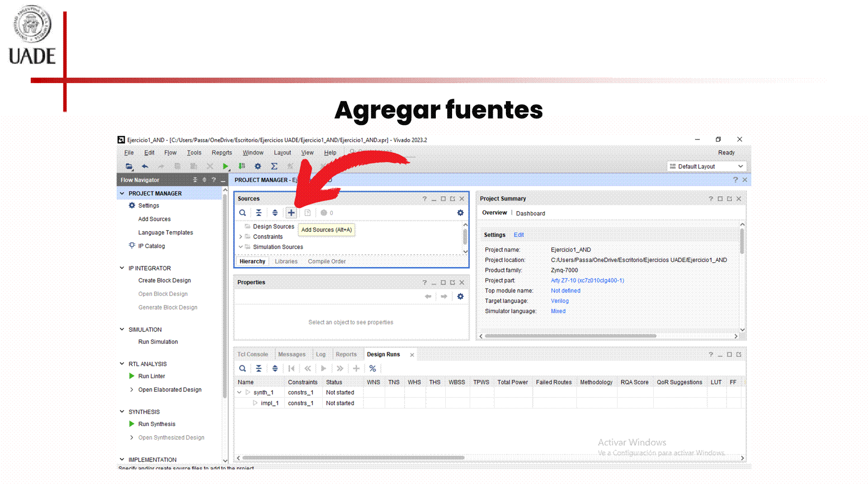
Task: Click the Add Sources plus icon
Action: coord(291,213)
